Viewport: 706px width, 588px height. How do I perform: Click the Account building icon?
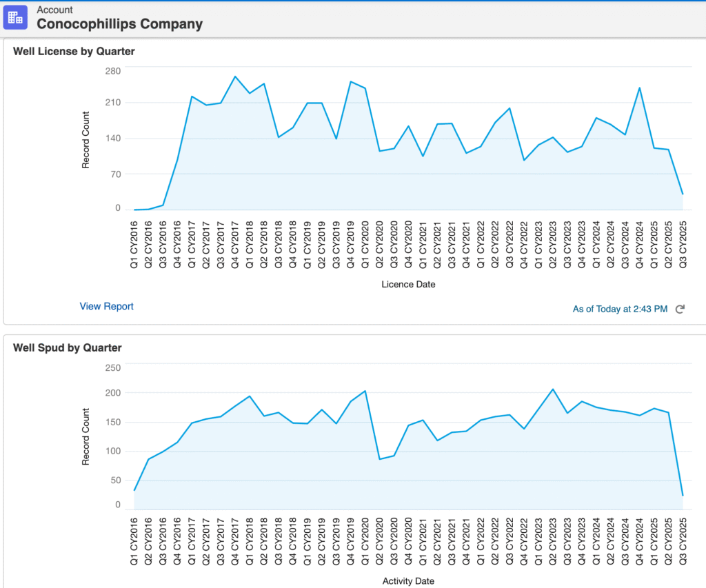[x=15, y=17]
